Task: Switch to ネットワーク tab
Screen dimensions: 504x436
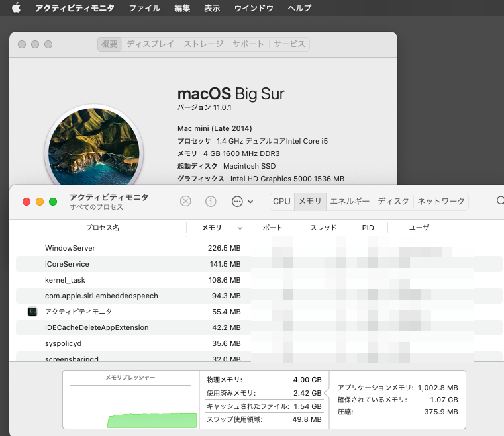Action: pyautogui.click(x=441, y=202)
